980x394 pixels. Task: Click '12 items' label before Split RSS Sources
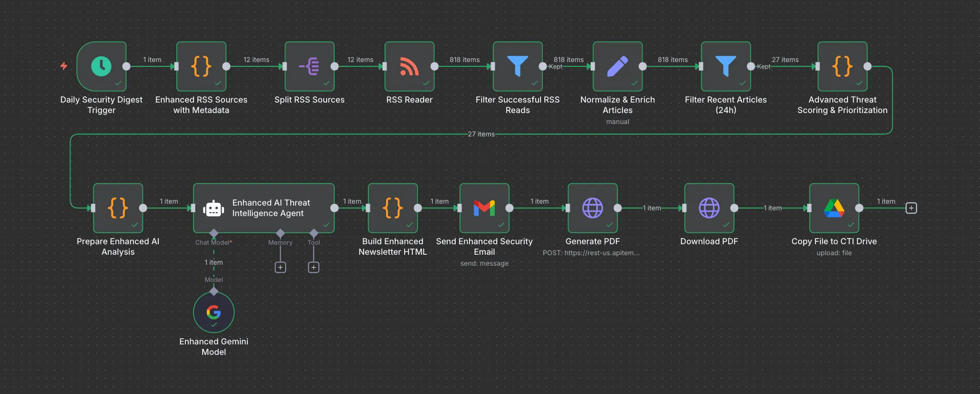[256, 60]
